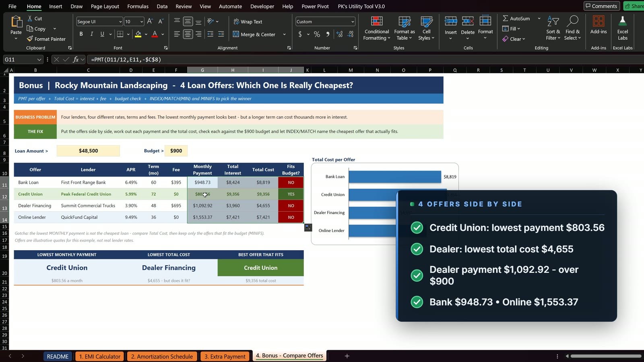The width and height of the screenshot is (644, 362).
Task: Toggle Wrap Text
Action: [248, 22]
